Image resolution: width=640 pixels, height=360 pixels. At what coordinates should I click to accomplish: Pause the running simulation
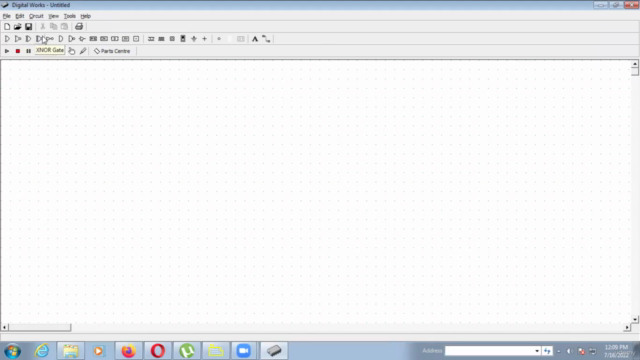(x=28, y=51)
